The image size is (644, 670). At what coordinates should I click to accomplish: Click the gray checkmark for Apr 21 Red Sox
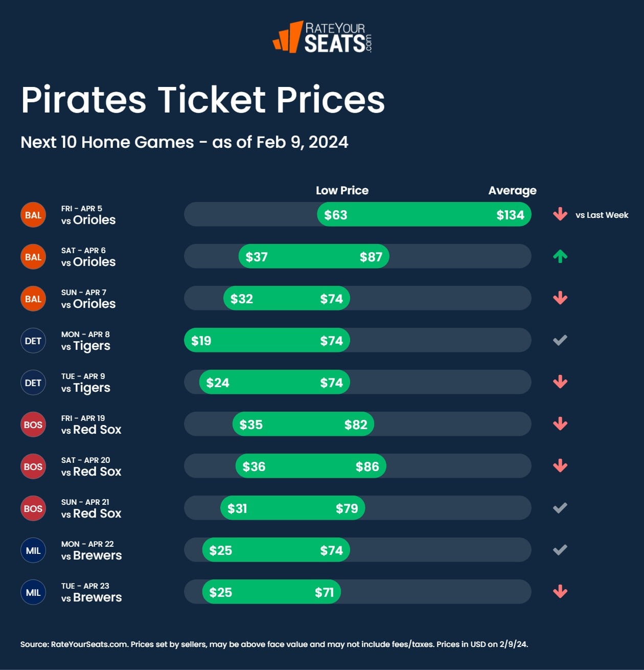(560, 508)
